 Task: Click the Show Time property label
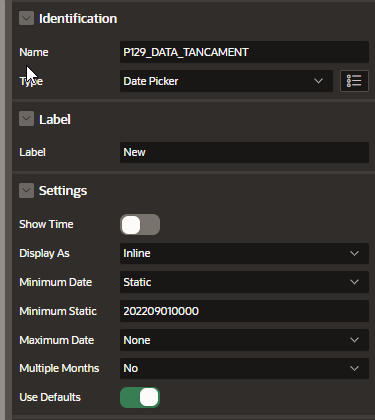(x=46, y=224)
